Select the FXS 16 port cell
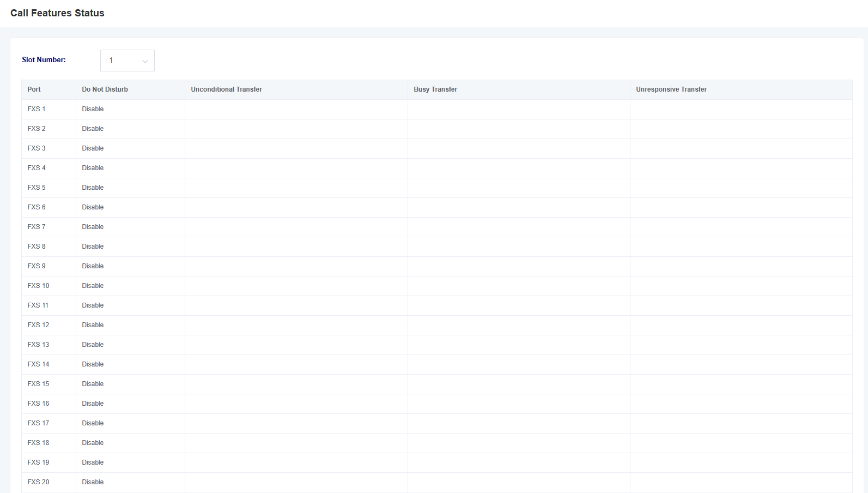Screen dimensions: 868x493 [48, 404]
